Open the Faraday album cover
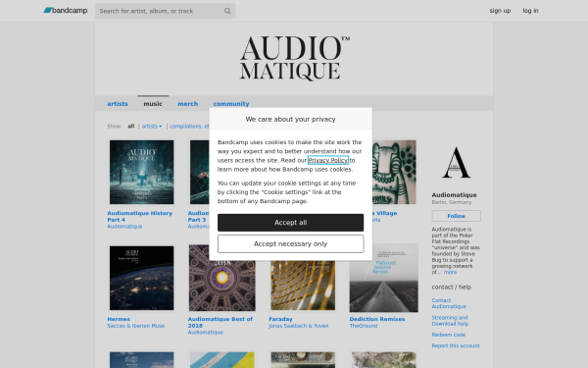Image resolution: width=588 pixels, height=368 pixels. 303,286
